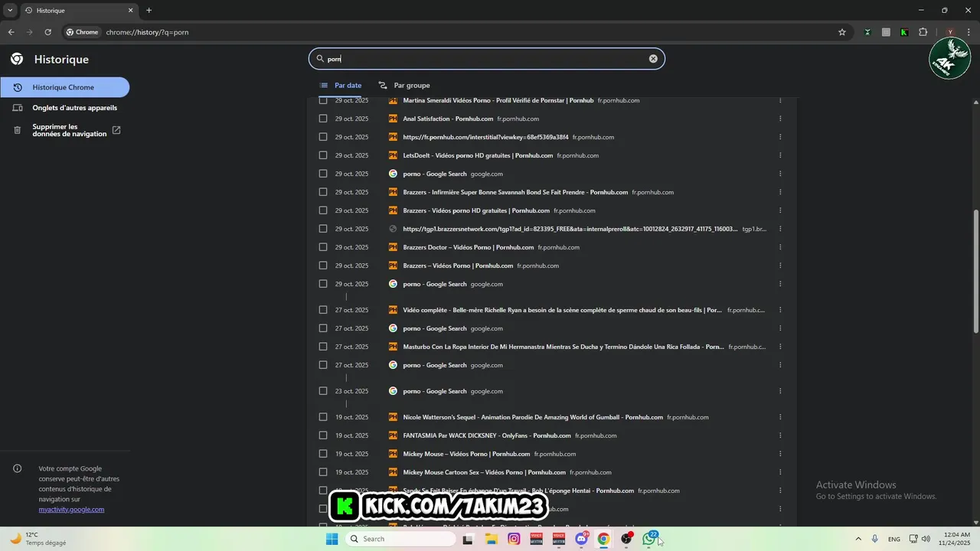Click the microphone icon in the system tray
Viewport: 980px width, 551px height.
point(875,539)
